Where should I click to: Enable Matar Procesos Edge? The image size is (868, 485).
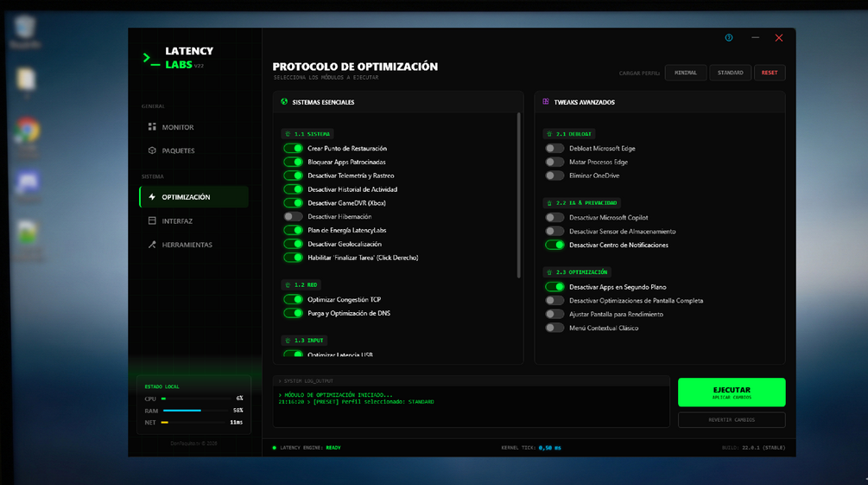(554, 162)
